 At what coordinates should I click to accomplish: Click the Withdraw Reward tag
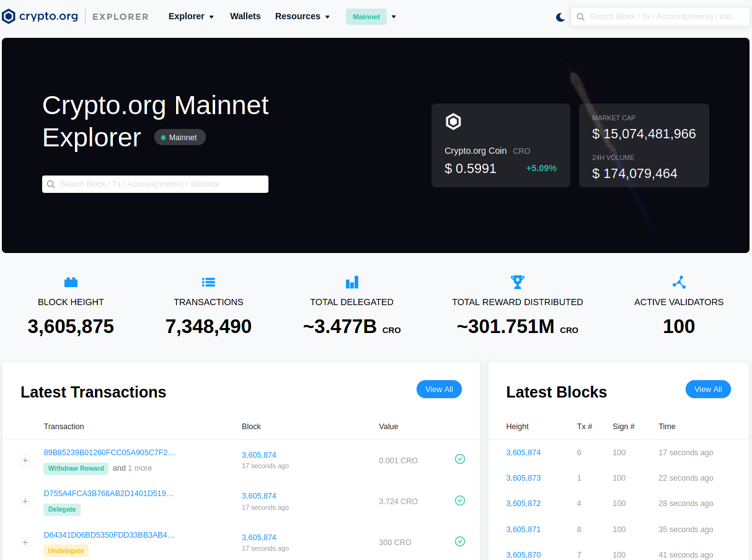click(76, 468)
